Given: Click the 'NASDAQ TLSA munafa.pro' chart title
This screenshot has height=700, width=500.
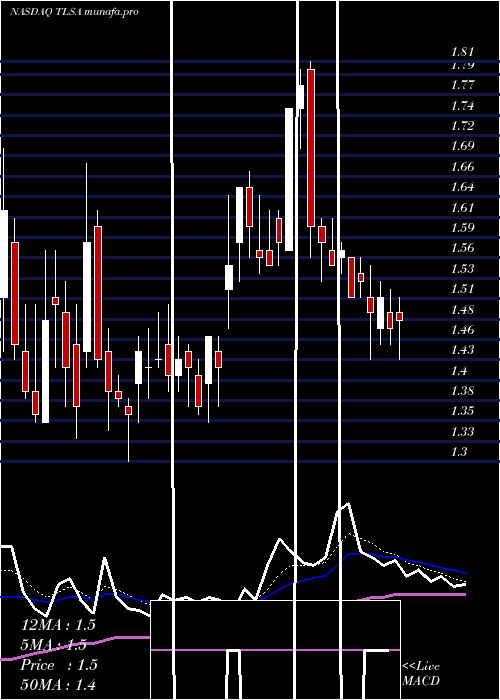Looking at the screenshot, I should click(74, 12).
